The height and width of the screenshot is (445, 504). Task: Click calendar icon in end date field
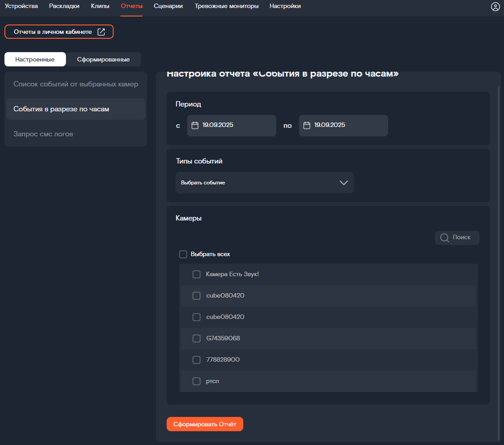coord(307,125)
